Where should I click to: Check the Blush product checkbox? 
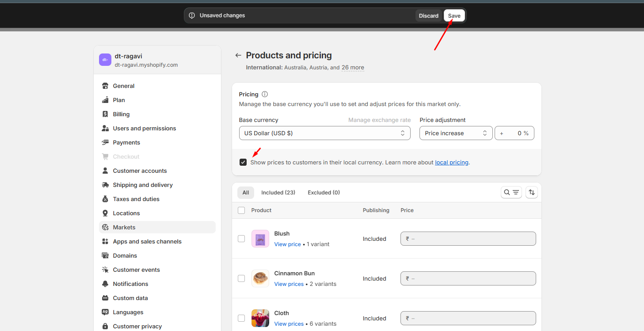pos(241,239)
